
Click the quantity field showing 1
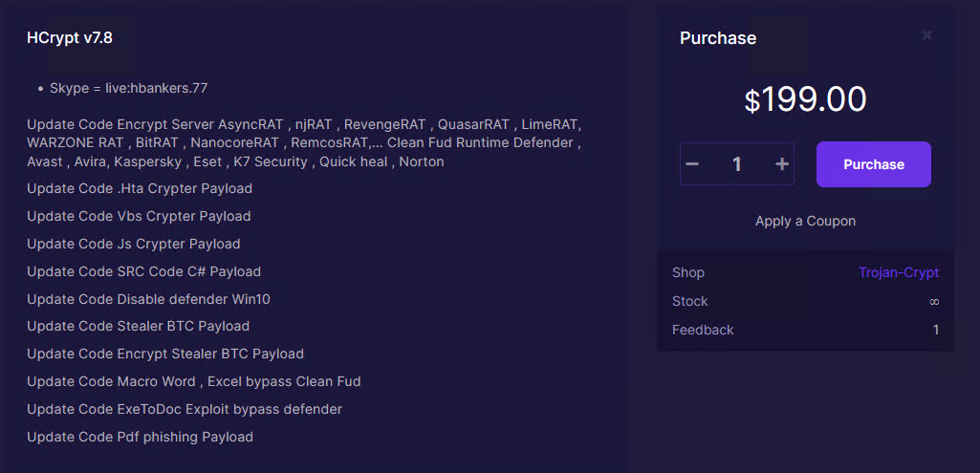[736, 164]
